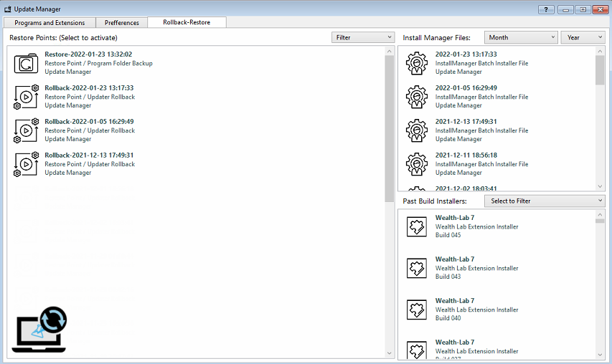Click the Wealth-Lab 7 Build 040 puzzle icon
Screen dimensions: 612x364
pyautogui.click(x=417, y=310)
